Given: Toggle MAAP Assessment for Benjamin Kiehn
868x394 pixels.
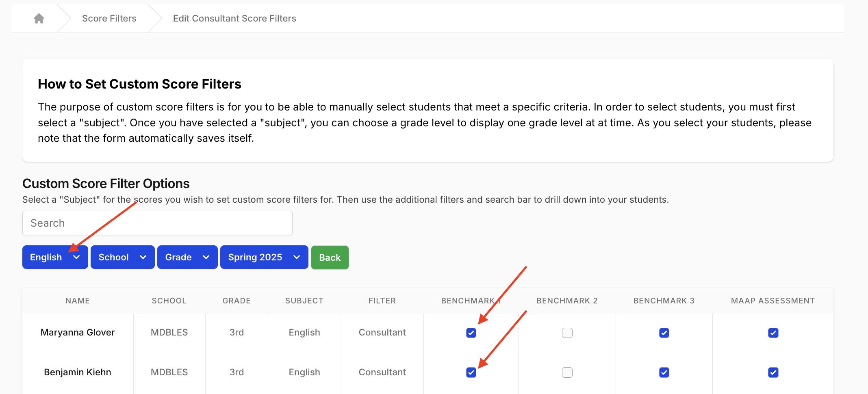Looking at the screenshot, I should (773, 372).
